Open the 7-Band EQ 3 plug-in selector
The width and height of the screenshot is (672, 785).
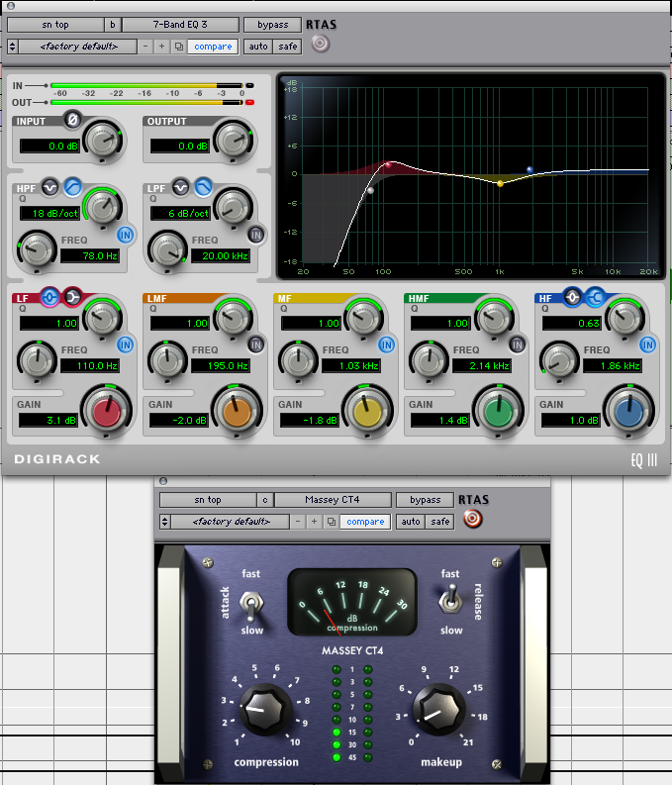180,25
